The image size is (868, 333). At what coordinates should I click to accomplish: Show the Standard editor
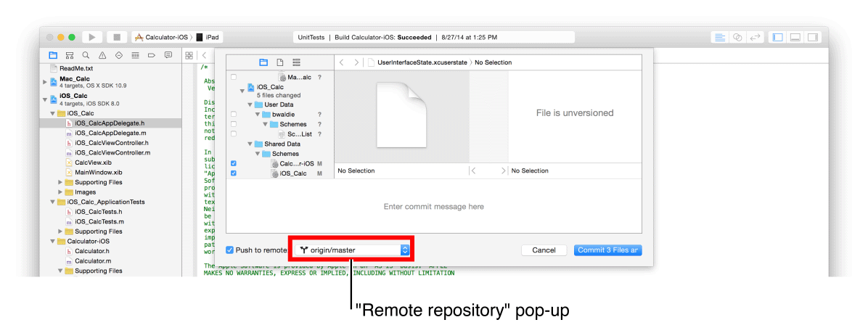[x=720, y=37]
